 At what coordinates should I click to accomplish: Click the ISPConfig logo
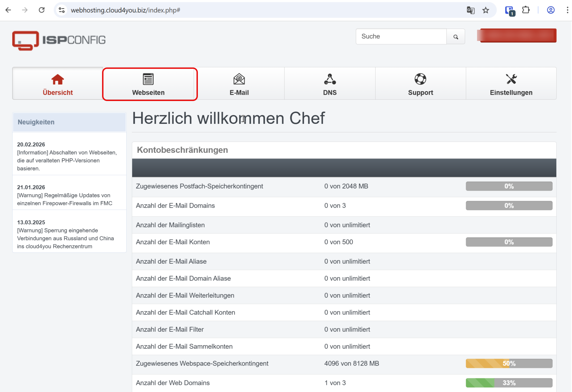(59, 40)
